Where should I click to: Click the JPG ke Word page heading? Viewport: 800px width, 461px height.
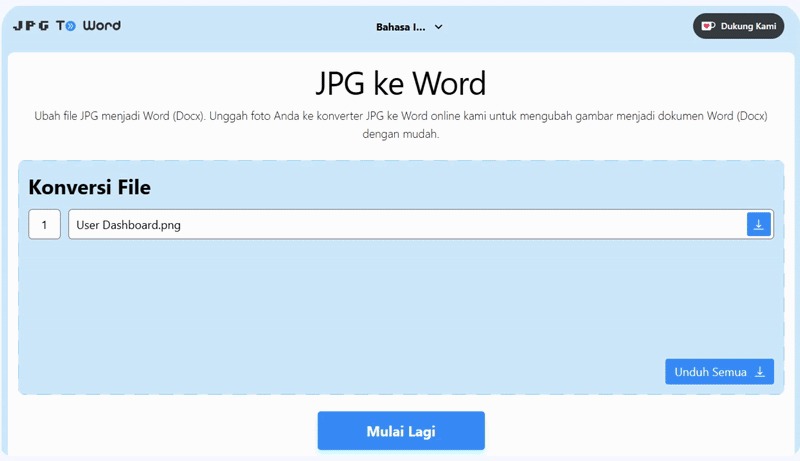coord(401,84)
